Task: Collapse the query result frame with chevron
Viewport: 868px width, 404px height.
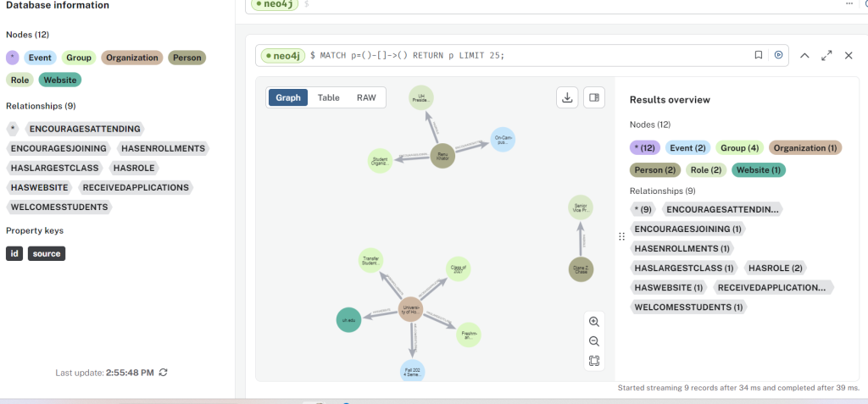Action: click(x=804, y=55)
